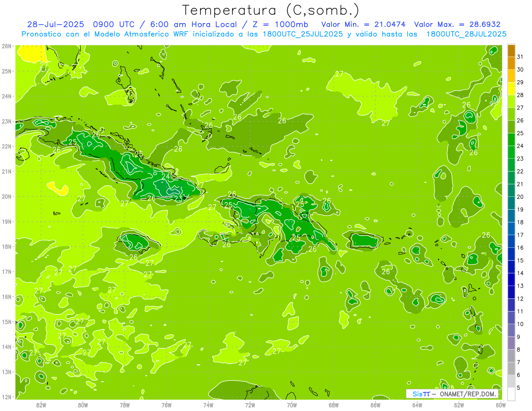The width and height of the screenshot is (532, 411).
Task: Click the white legend segment below 5
Action: click(x=511, y=394)
